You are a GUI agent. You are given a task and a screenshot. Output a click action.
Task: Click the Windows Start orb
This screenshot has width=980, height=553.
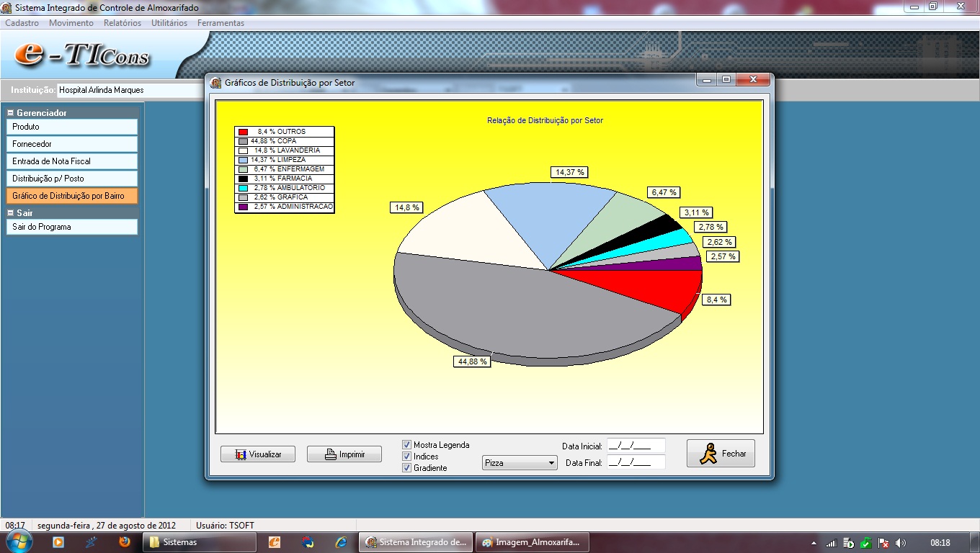tap(19, 541)
